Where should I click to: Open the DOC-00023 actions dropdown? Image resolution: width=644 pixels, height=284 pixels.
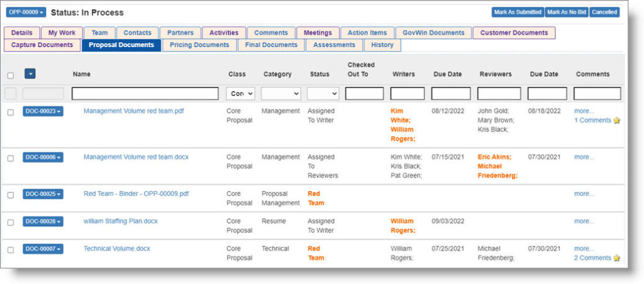pyautogui.click(x=43, y=111)
